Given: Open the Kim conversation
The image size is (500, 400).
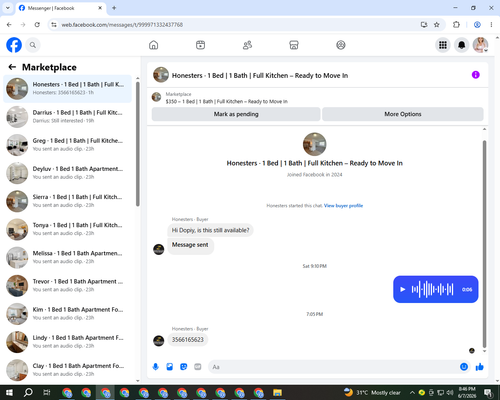Looking at the screenshot, I should (67, 314).
